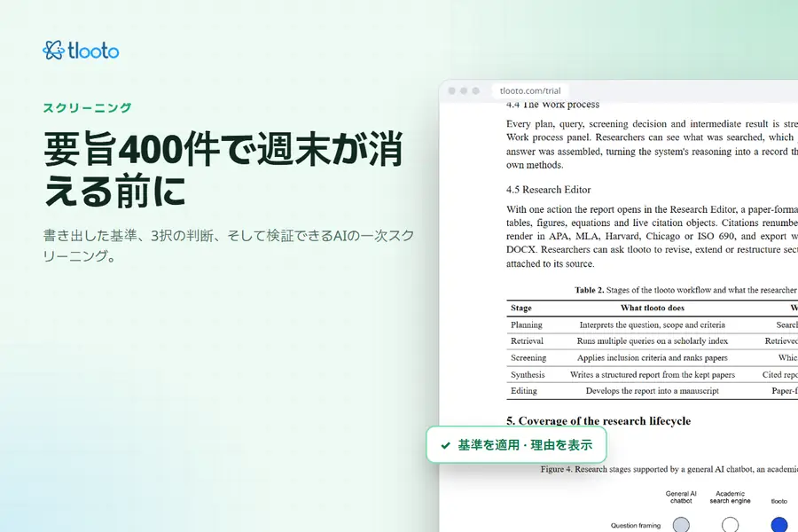
Task: Click '5. Coverage of the research lifecycle' heading
Action: coord(598,421)
